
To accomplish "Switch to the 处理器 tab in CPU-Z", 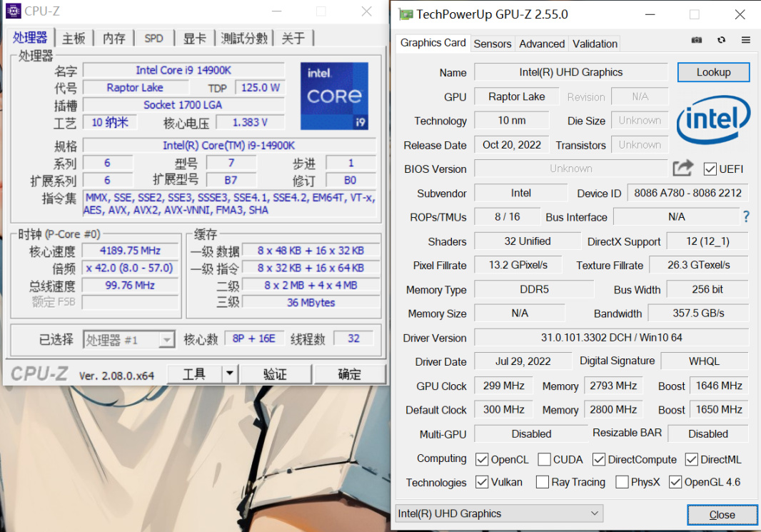I will (x=30, y=37).
